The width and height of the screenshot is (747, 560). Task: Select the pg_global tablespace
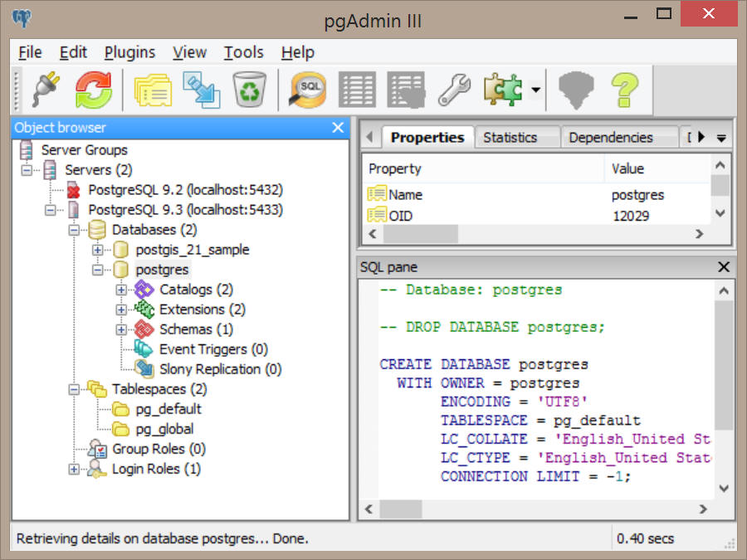164,429
